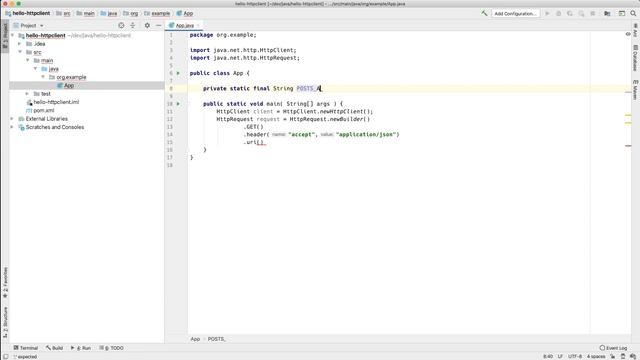Click the locate-in-tree target icon in the Project panel
The image size is (640, 360).
click(121, 25)
